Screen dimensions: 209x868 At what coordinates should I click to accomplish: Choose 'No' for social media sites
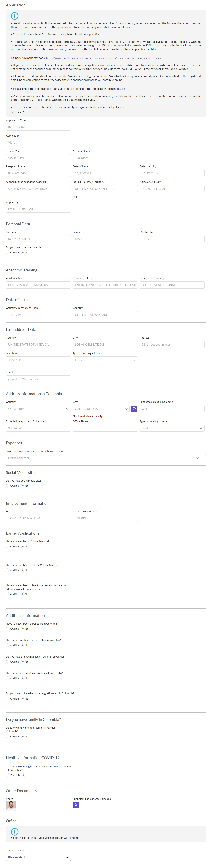[x=23, y=486]
